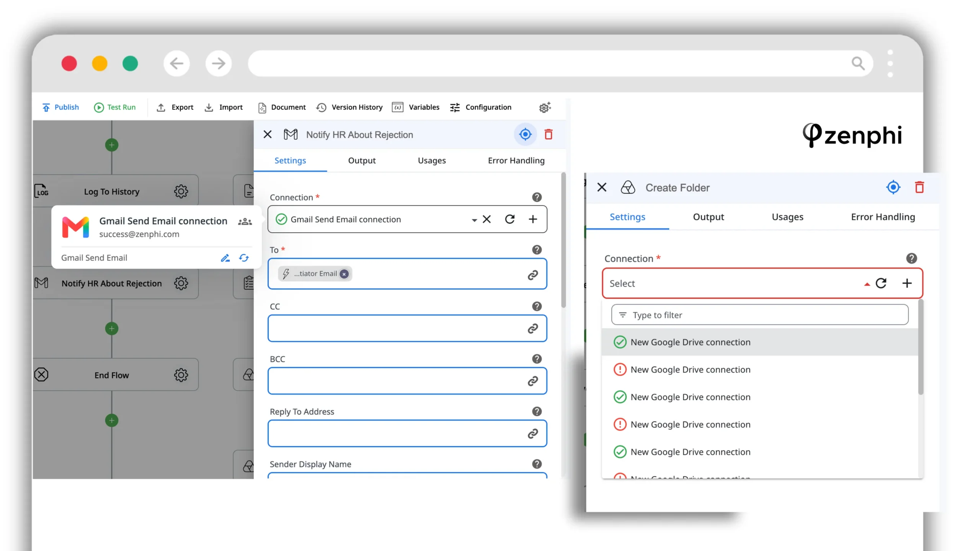The height and width of the screenshot is (551, 980).
Task: Refresh the Google Drive connection list
Action: (x=881, y=283)
